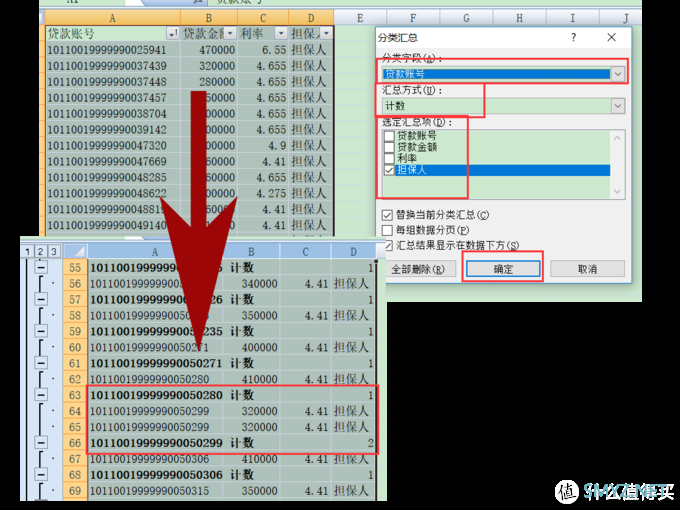This screenshot has width=680, height=510.
Task: Click the 确定 button
Action: 503,269
